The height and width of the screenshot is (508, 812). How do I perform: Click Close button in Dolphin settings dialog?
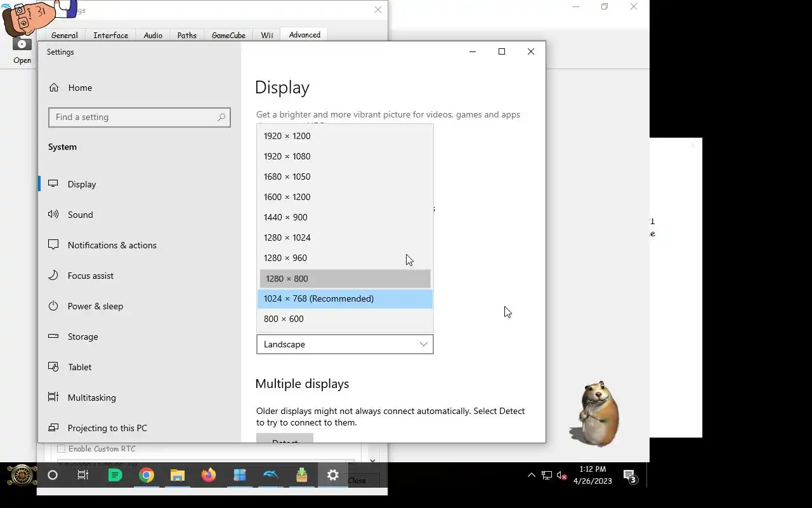[x=357, y=481]
